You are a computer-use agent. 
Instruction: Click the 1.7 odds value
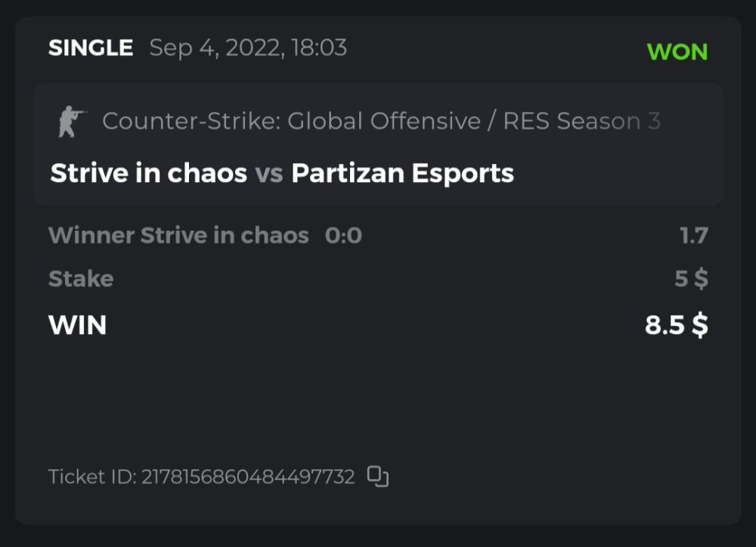tap(693, 236)
